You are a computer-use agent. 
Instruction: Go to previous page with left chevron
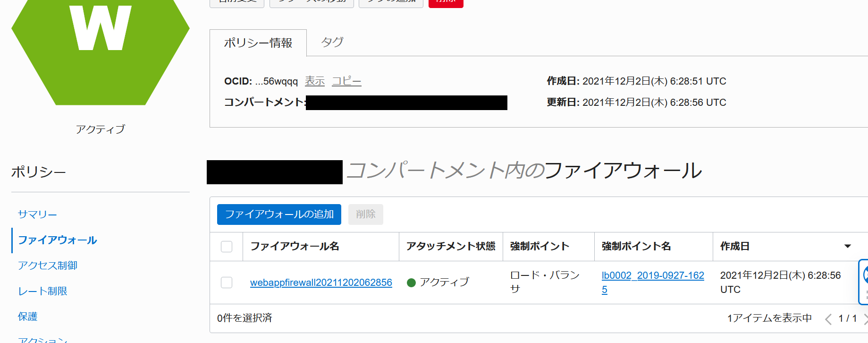click(x=828, y=319)
